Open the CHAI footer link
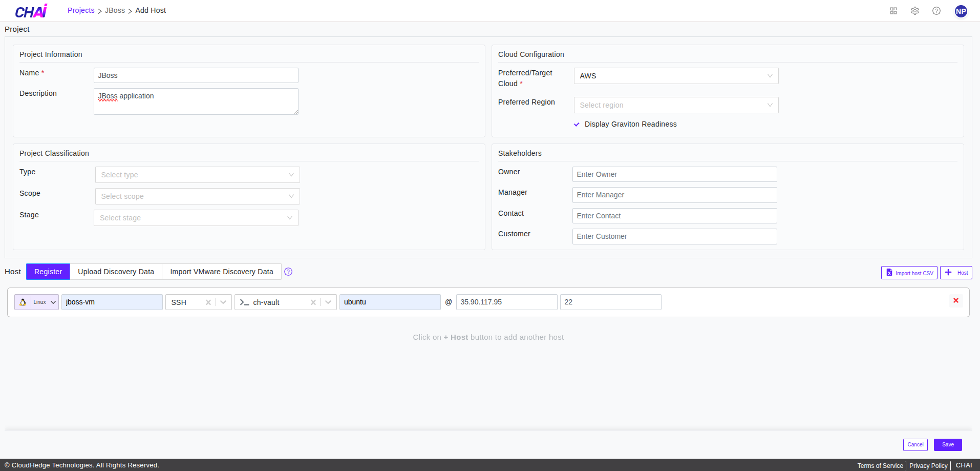 tap(964, 465)
